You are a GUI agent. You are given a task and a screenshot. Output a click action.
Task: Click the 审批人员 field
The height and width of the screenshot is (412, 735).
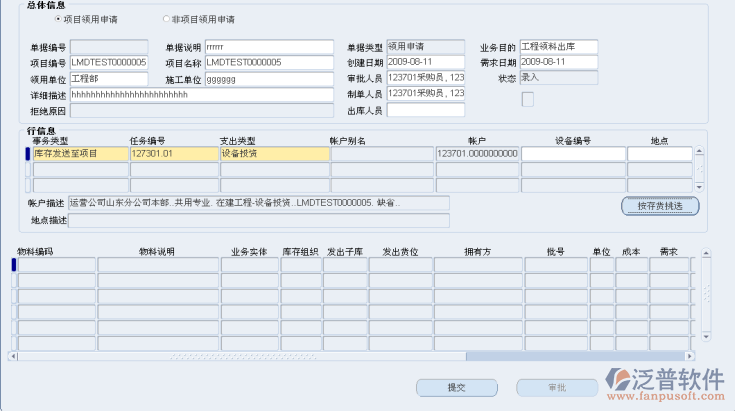[426, 78]
